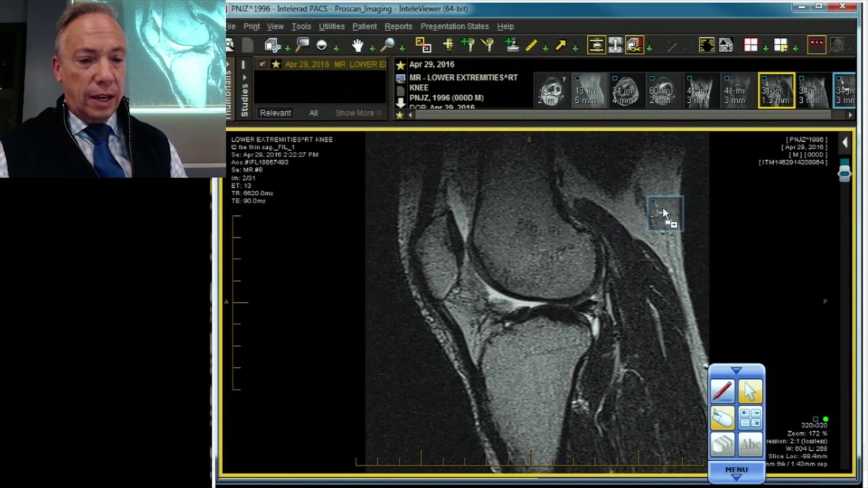Open the Patient menu
868x488 pixels.
[364, 26]
